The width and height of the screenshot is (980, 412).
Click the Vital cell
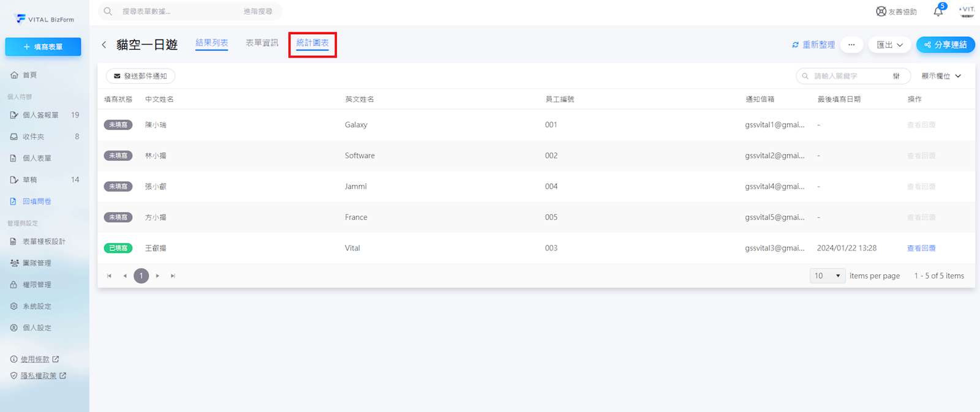tap(352, 248)
